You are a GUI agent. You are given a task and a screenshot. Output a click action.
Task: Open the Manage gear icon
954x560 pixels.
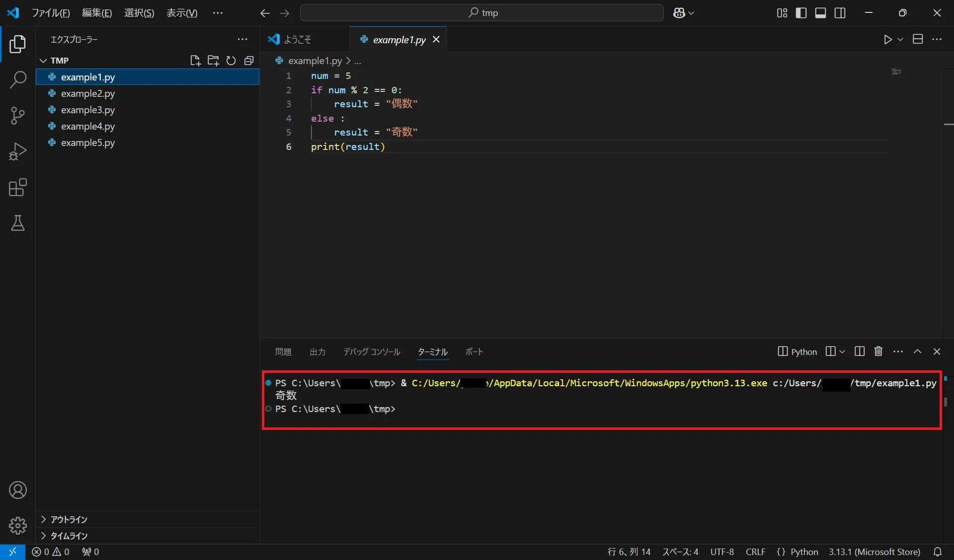[18, 525]
